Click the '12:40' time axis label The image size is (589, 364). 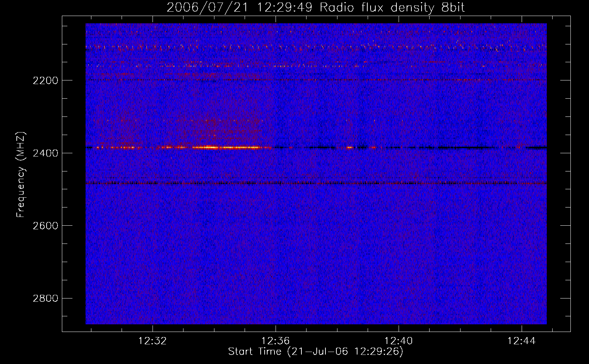coord(399,341)
